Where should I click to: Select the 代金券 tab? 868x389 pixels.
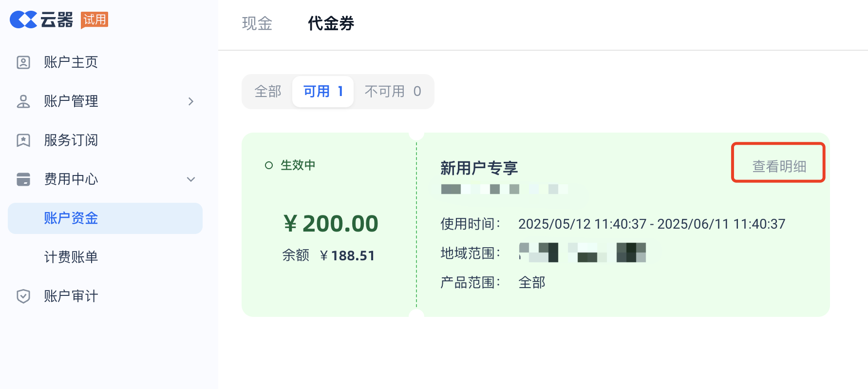coord(331,23)
